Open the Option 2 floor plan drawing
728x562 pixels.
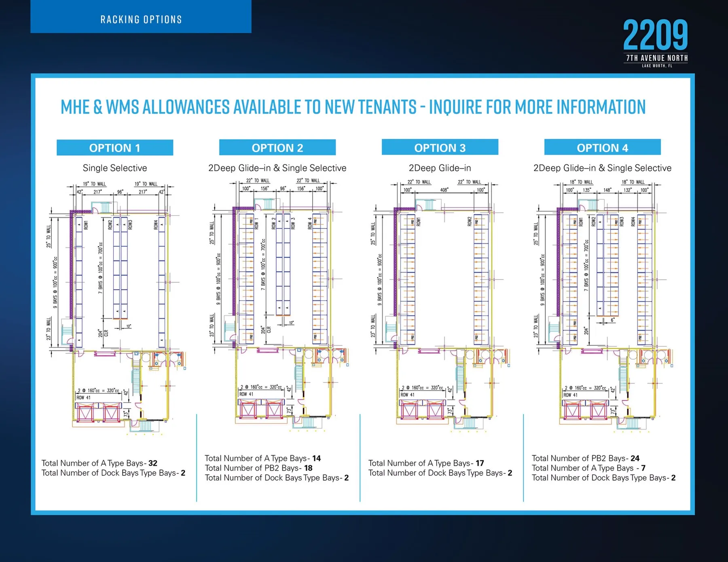pyautogui.click(x=278, y=305)
